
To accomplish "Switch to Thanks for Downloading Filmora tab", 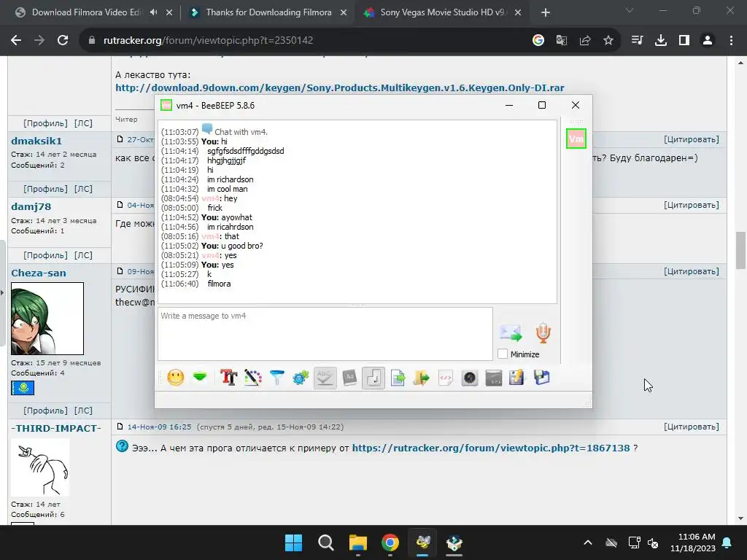I will [x=268, y=12].
